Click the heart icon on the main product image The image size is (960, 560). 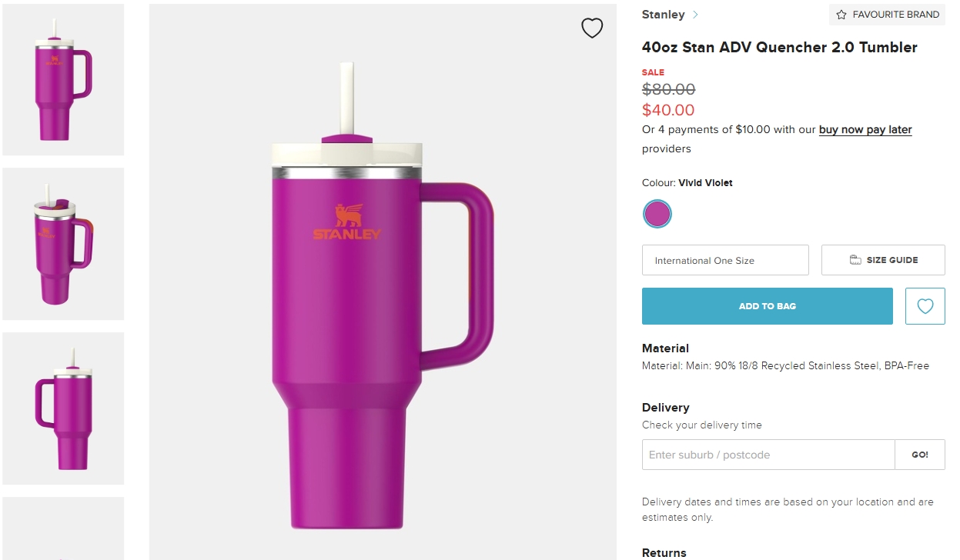tap(592, 28)
